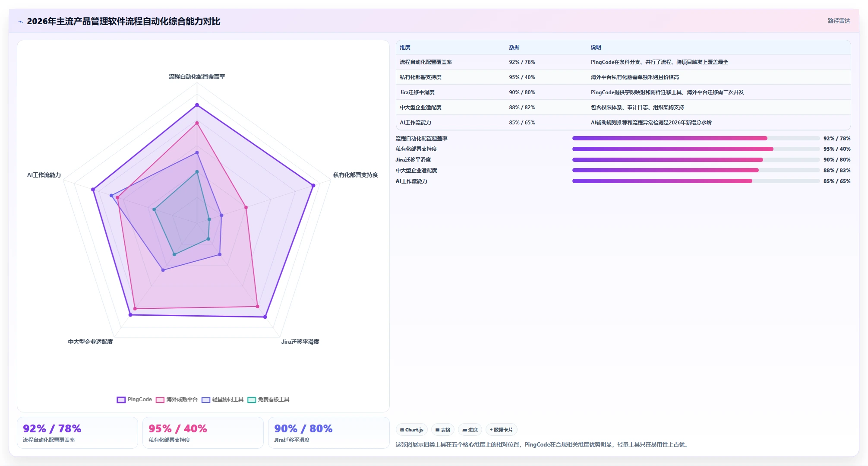Viewport: 868px width, 466px height.
Task: Select the 中大型企业适配度 table row cell
Action: coord(420,108)
